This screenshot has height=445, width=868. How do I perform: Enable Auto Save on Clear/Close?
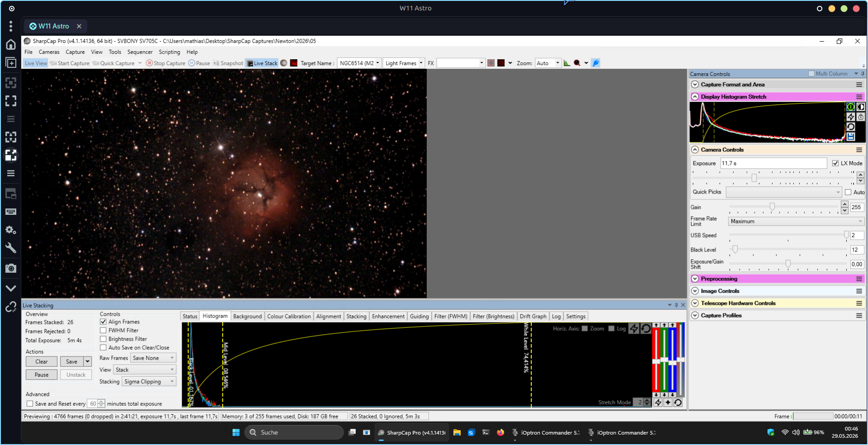point(103,348)
